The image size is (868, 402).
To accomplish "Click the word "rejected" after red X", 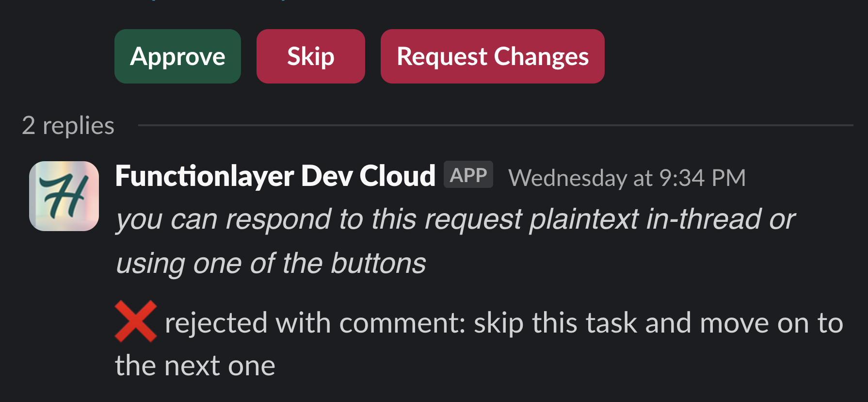I will (216, 323).
